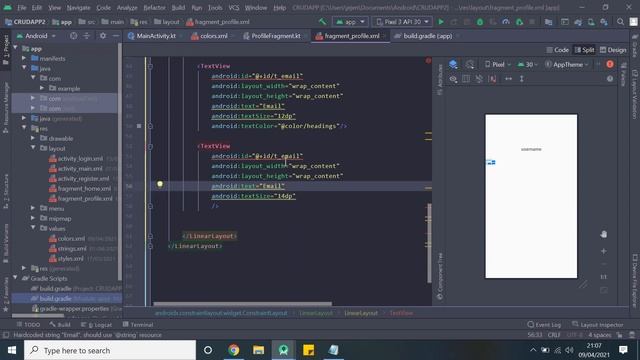Start debugging with the bug icon

pos(480,22)
